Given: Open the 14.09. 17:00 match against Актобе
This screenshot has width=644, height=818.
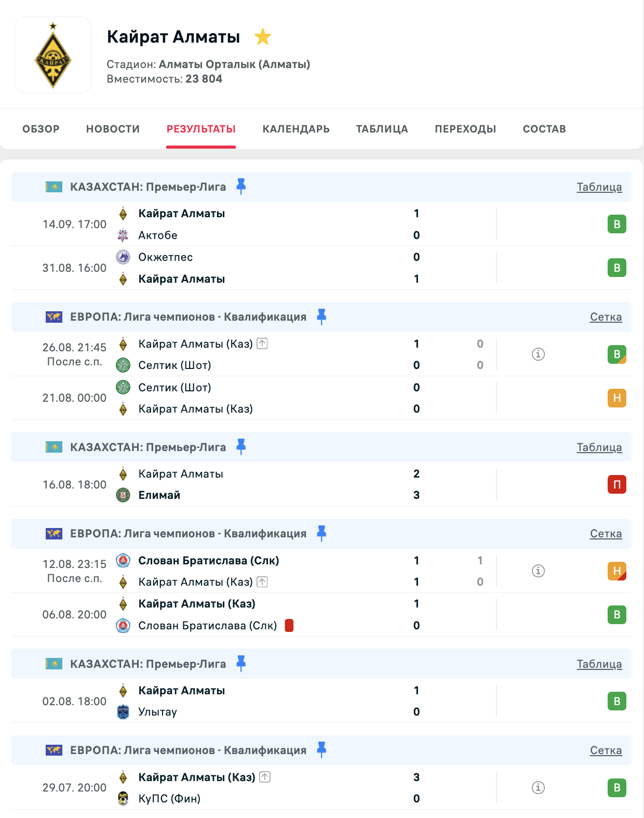Looking at the screenshot, I should (321, 225).
